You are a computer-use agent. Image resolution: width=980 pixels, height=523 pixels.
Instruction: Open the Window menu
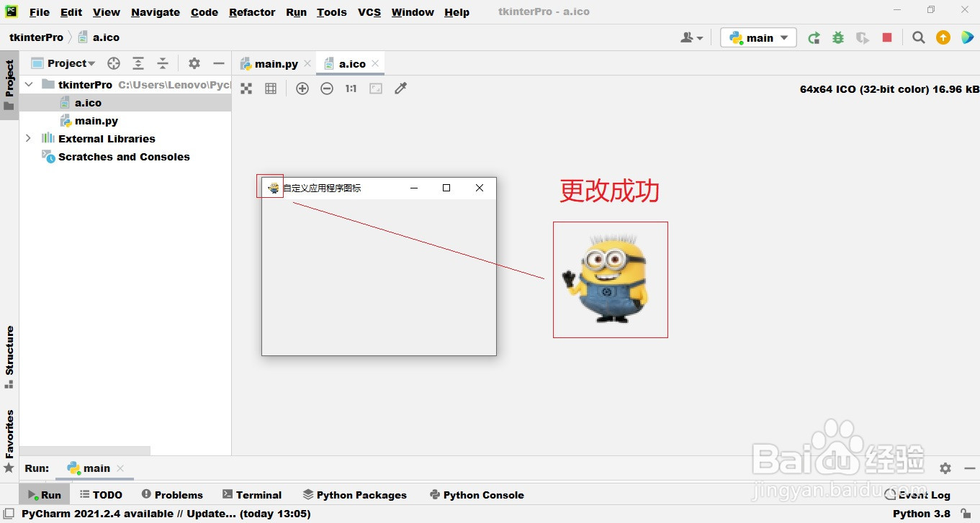coord(413,12)
